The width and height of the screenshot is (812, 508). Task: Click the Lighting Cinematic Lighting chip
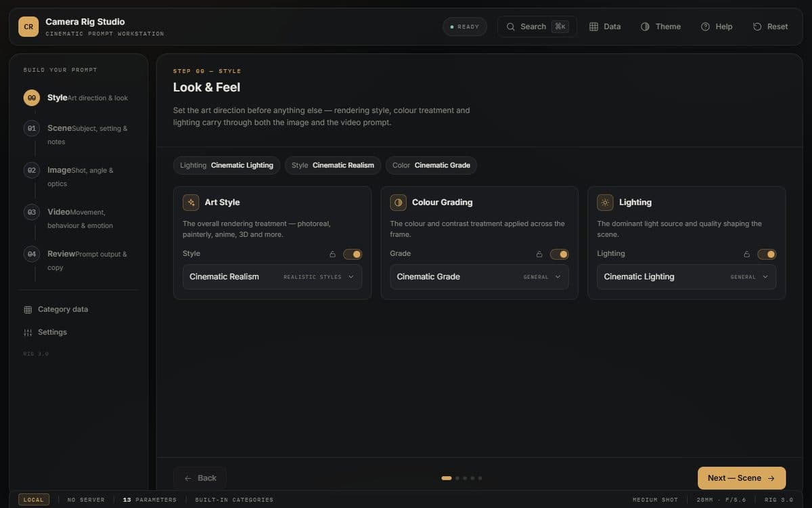tap(227, 165)
